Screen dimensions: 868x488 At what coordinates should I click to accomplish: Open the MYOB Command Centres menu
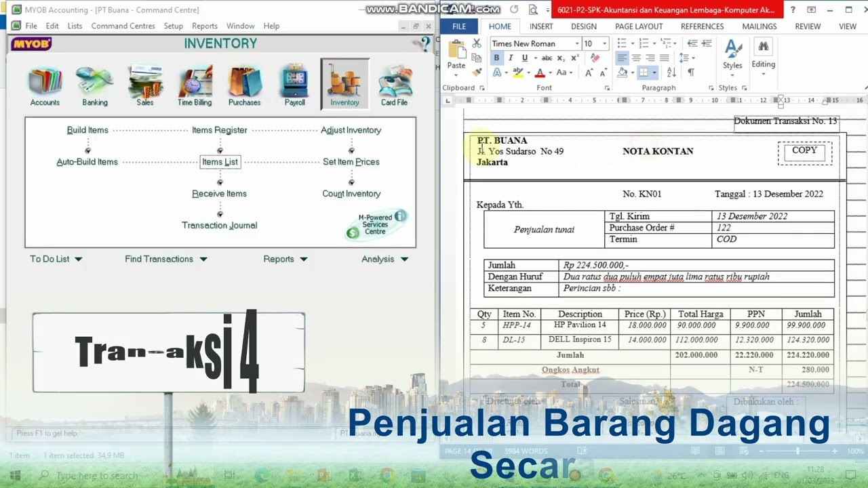pos(123,26)
